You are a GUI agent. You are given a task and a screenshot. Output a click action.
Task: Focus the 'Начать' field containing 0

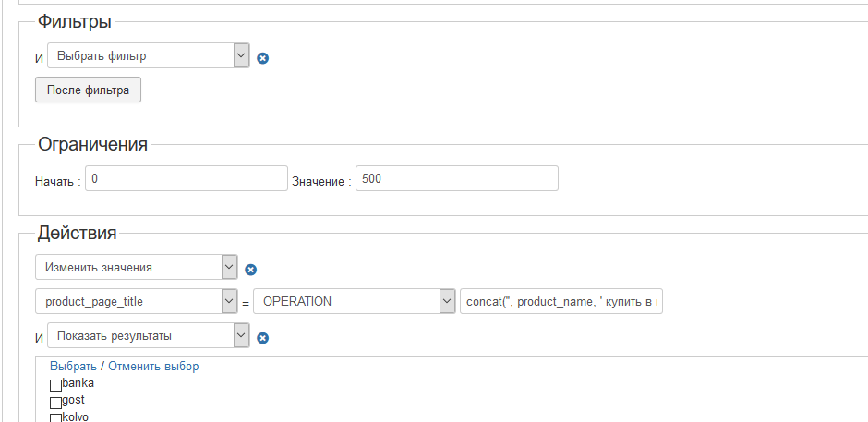(x=187, y=178)
